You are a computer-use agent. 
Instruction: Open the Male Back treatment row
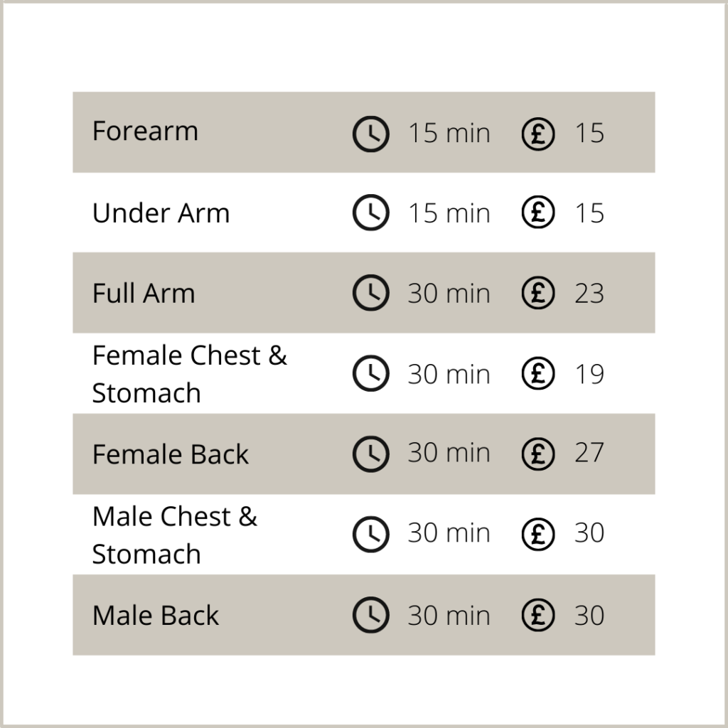(x=364, y=615)
